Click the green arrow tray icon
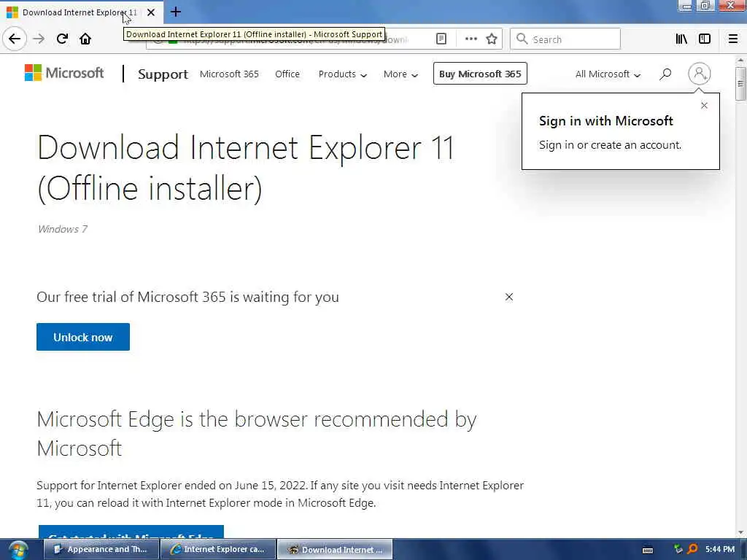The image size is (747, 560). [x=678, y=549]
